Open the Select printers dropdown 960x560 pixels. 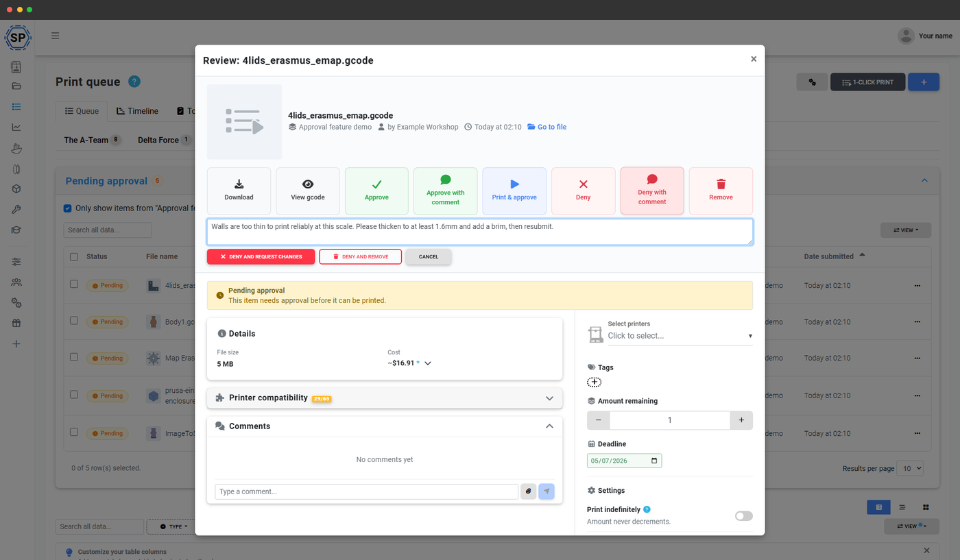click(680, 336)
